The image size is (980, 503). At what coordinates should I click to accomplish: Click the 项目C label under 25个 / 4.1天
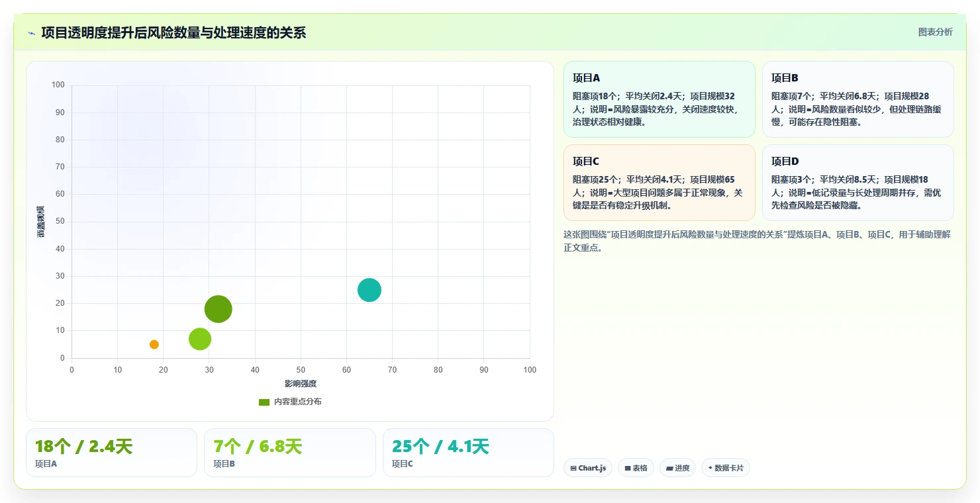pos(403,464)
